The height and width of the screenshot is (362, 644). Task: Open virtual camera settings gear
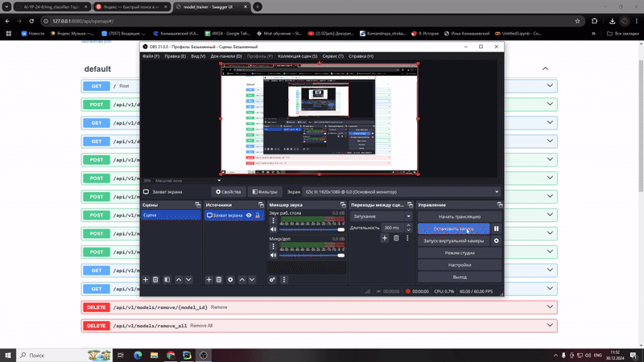tap(497, 241)
